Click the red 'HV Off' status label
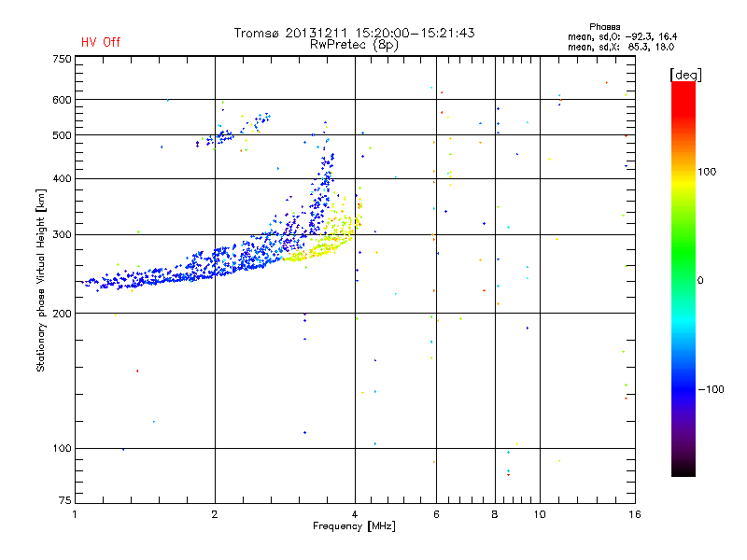 (101, 42)
